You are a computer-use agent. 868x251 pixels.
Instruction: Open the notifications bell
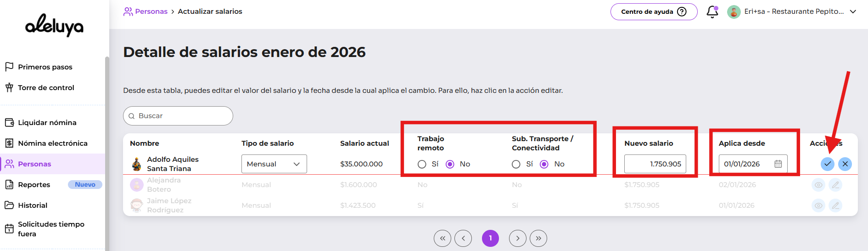712,11
